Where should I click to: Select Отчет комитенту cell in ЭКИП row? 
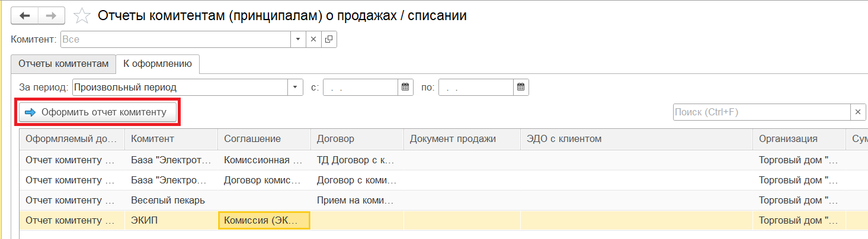pyautogui.click(x=72, y=220)
